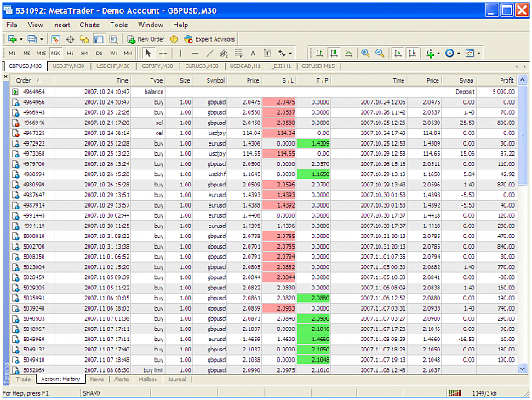The width and height of the screenshot is (532, 400).
Task: Select the Fibonacci retracement tool
Action: click(x=238, y=54)
